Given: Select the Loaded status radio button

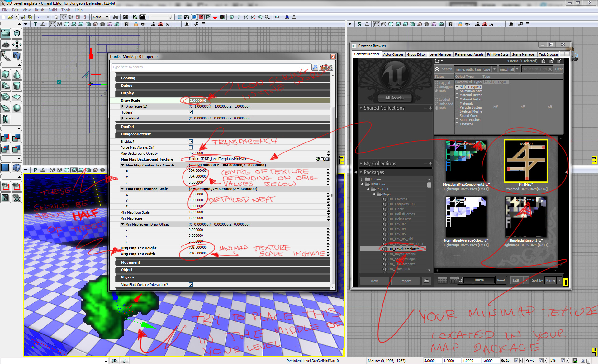Looking at the screenshot, I should [x=437, y=100].
